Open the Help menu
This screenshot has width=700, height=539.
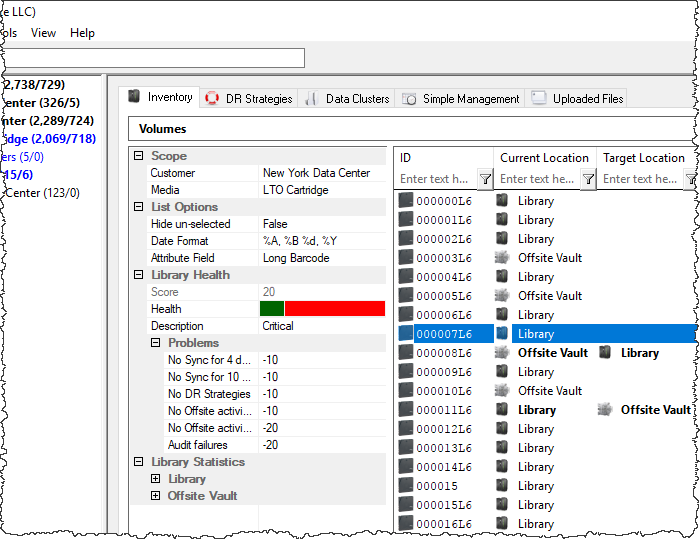click(x=82, y=33)
